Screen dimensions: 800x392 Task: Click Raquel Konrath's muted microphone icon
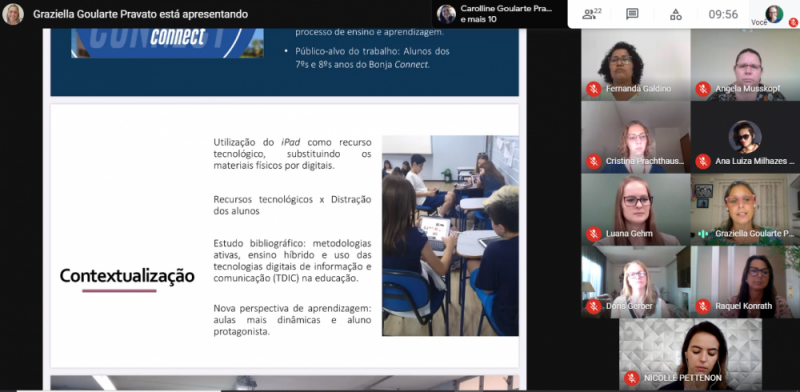click(703, 306)
